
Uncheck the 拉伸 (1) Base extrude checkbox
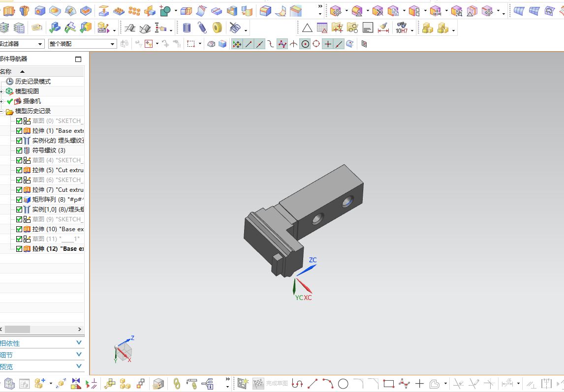click(19, 131)
